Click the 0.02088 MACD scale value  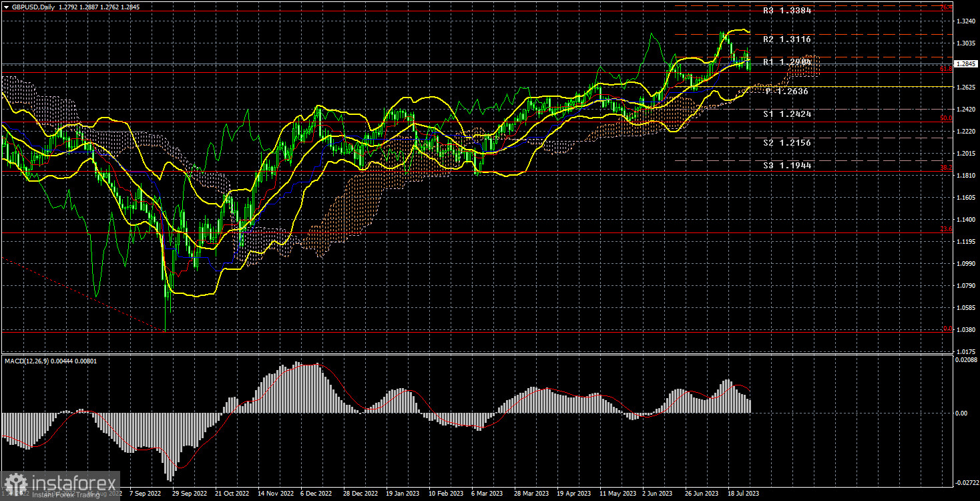coord(965,359)
